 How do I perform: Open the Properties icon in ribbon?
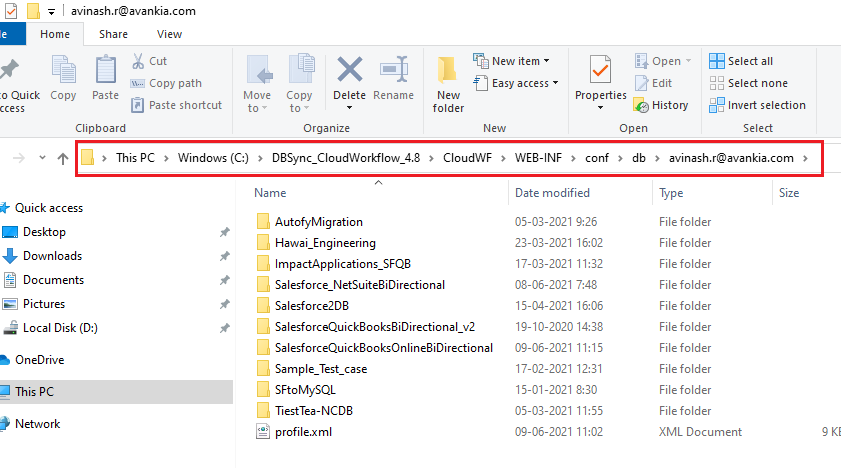(x=600, y=72)
